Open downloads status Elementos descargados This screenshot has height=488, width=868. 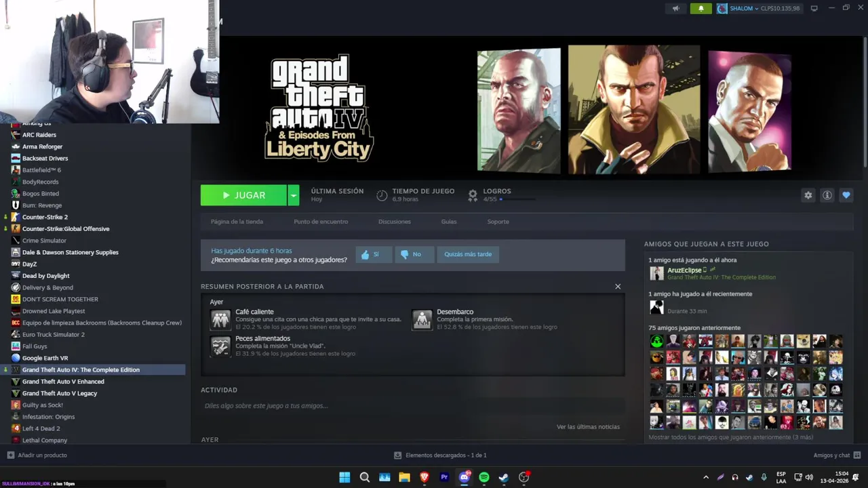coord(440,455)
